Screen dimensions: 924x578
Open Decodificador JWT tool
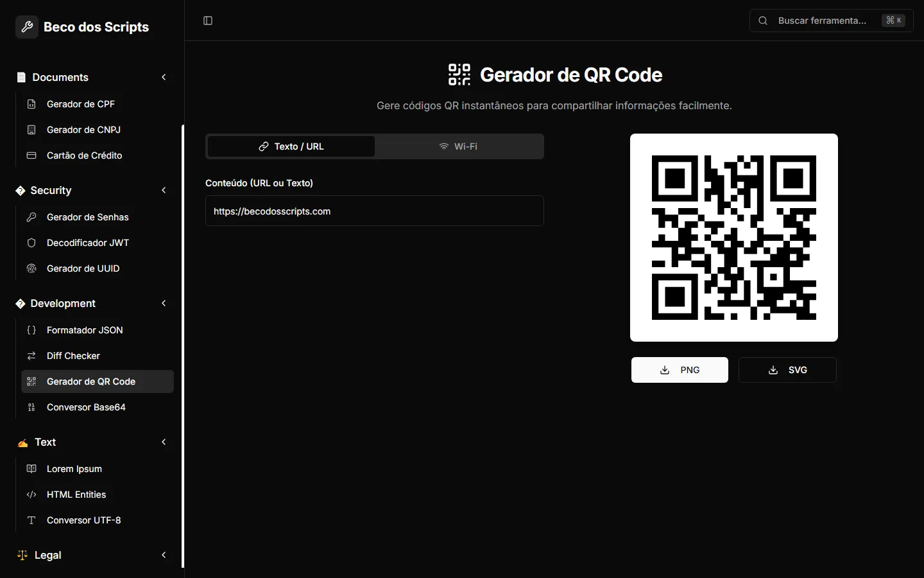click(98, 243)
